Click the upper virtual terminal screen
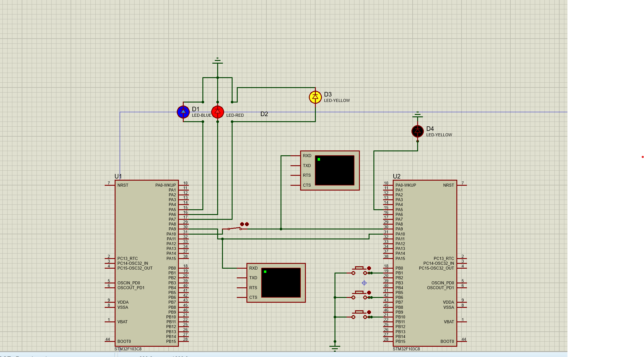The image size is (644, 357). click(x=335, y=170)
